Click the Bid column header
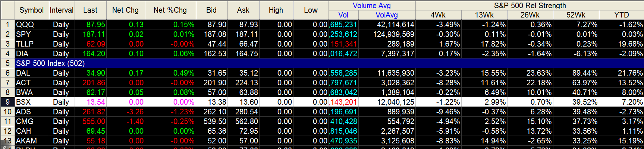 tap(211, 10)
